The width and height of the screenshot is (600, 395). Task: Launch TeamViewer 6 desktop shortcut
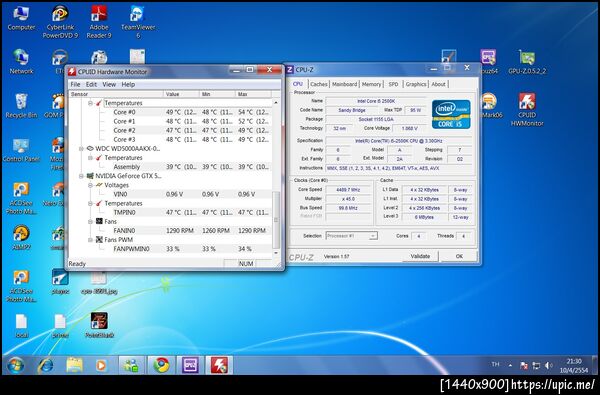(138, 22)
